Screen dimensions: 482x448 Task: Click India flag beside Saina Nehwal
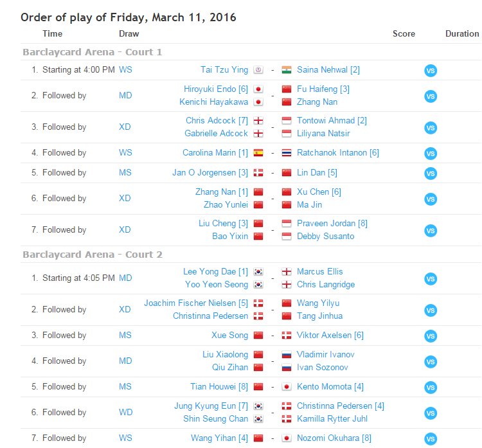[x=287, y=70]
